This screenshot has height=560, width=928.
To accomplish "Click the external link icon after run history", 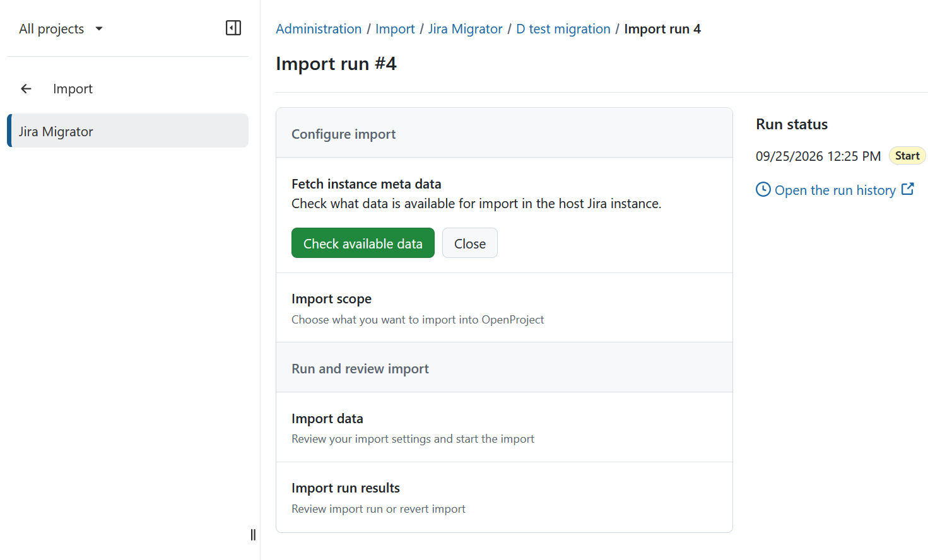I will [x=908, y=189].
